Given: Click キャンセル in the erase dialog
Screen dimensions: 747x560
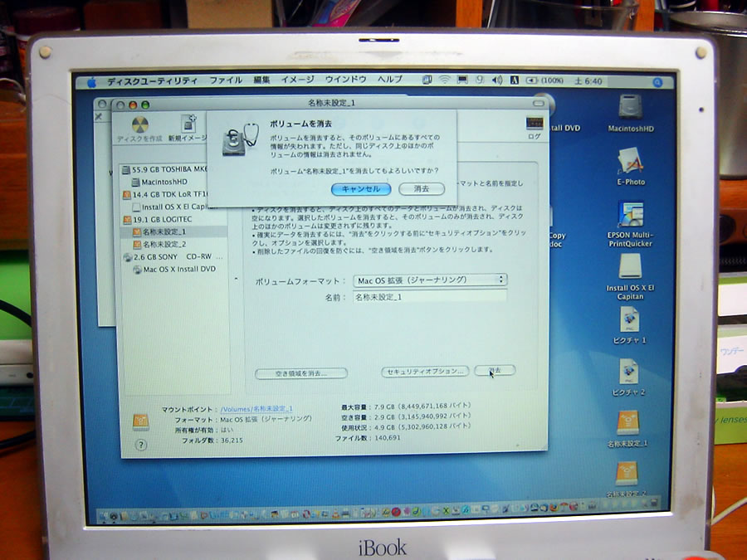Looking at the screenshot, I should click(x=361, y=189).
